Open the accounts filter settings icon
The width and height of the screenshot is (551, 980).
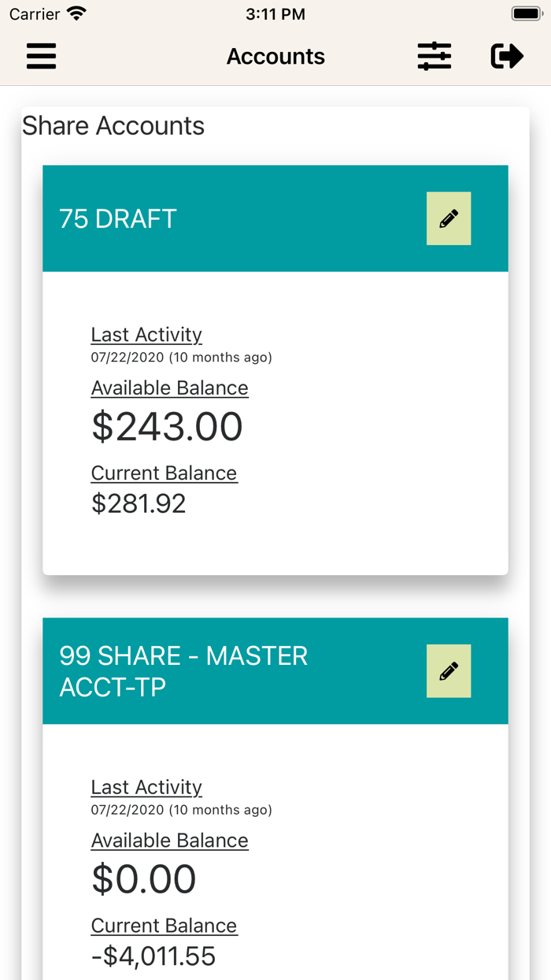click(434, 56)
